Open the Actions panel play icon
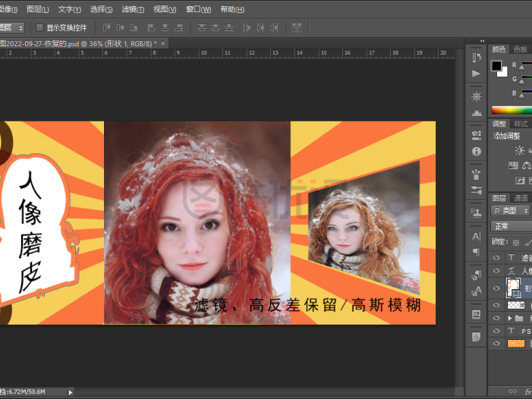This screenshot has width=532, height=399. (x=477, y=74)
